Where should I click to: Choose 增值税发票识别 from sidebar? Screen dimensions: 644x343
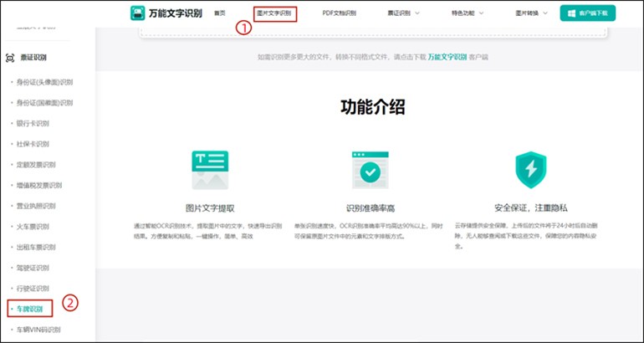(x=39, y=185)
